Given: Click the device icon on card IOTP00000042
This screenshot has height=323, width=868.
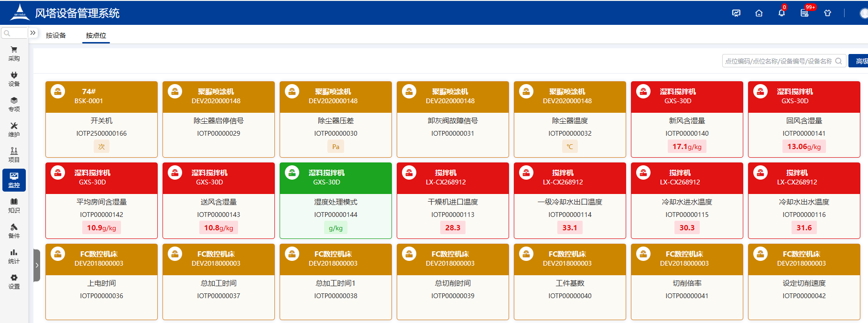Looking at the screenshot, I should pyautogui.click(x=760, y=254).
